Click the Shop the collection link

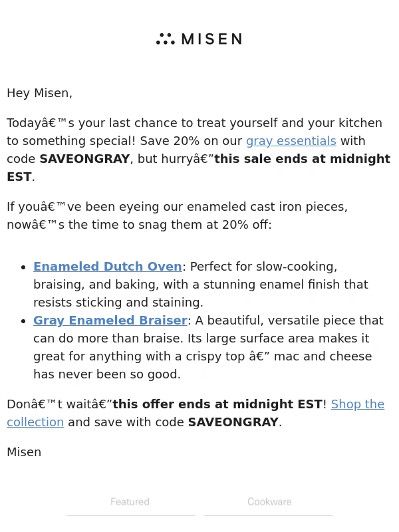click(357, 404)
